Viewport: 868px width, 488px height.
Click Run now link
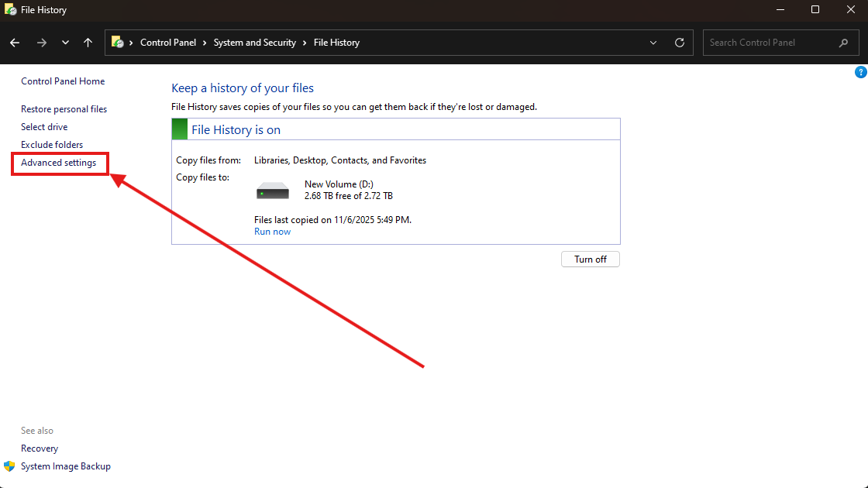272,232
